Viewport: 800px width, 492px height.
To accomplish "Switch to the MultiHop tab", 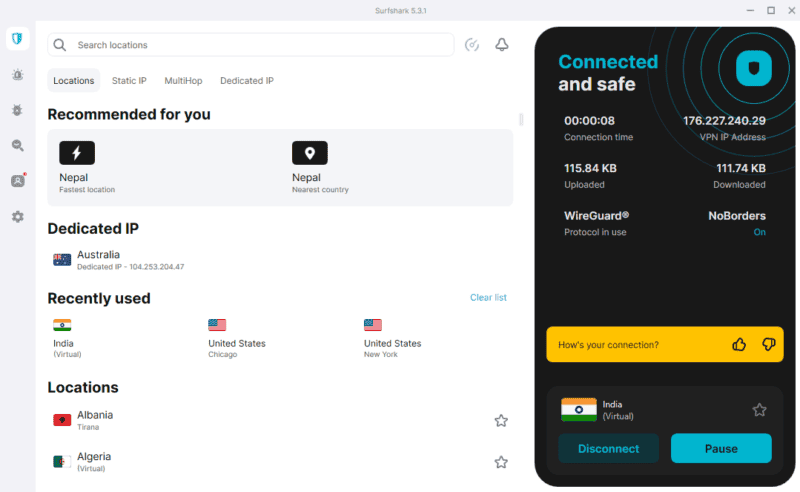I will click(183, 81).
